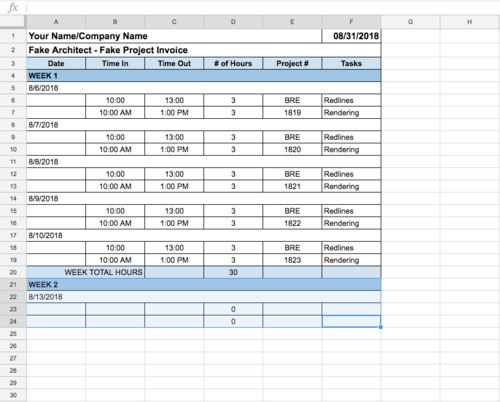Click project number 1821 cell

pyautogui.click(x=292, y=186)
